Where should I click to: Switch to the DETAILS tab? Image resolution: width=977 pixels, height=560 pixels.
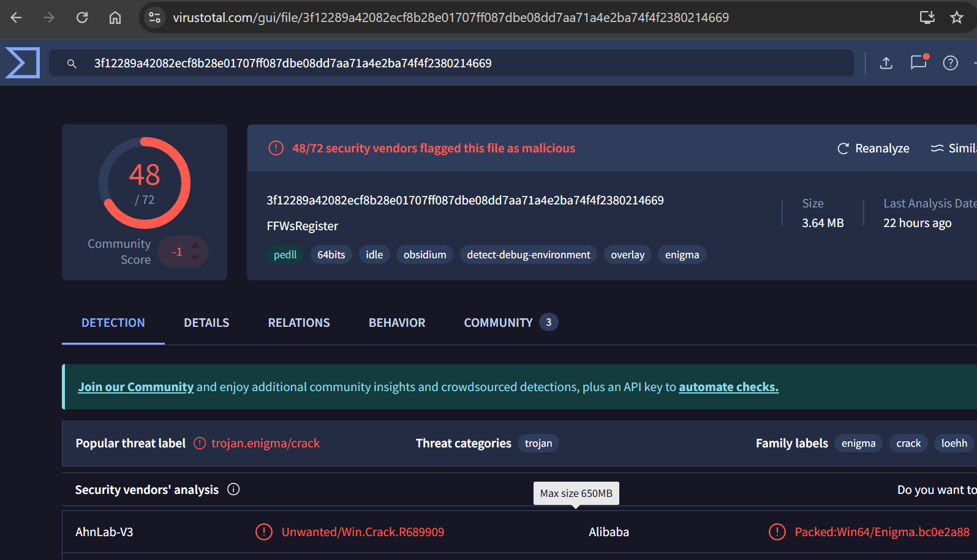(x=206, y=323)
